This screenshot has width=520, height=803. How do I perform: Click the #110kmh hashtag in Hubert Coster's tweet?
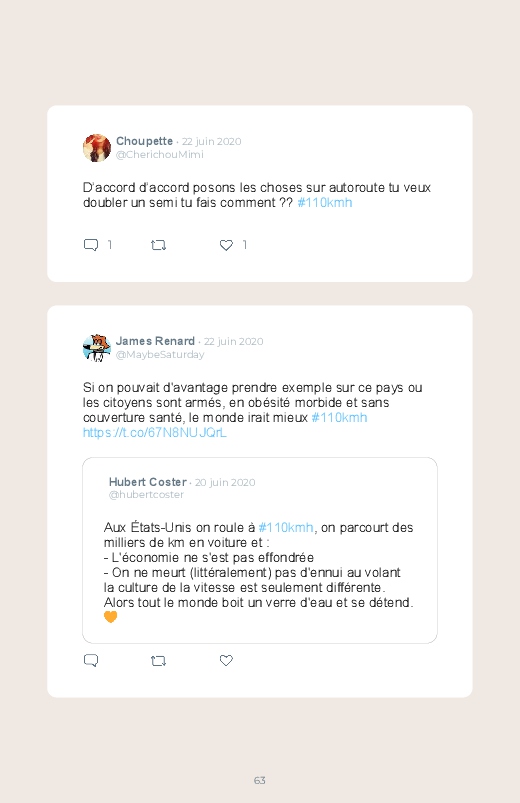pyautogui.click(x=286, y=527)
